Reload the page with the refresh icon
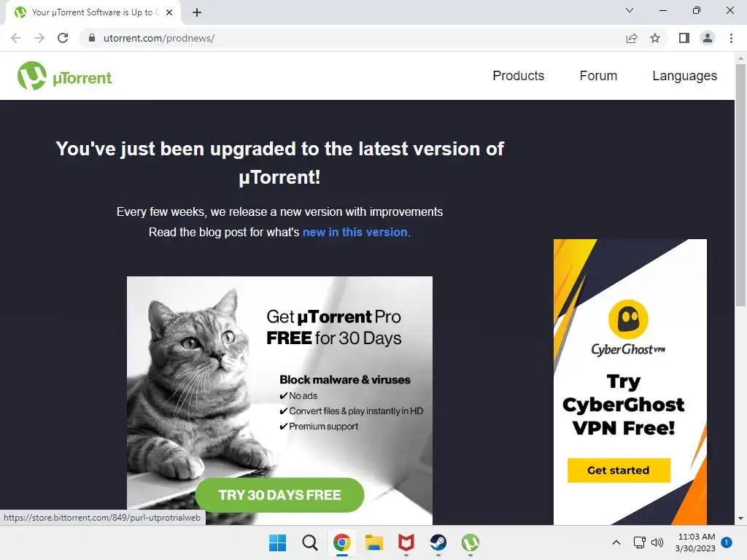 point(63,38)
